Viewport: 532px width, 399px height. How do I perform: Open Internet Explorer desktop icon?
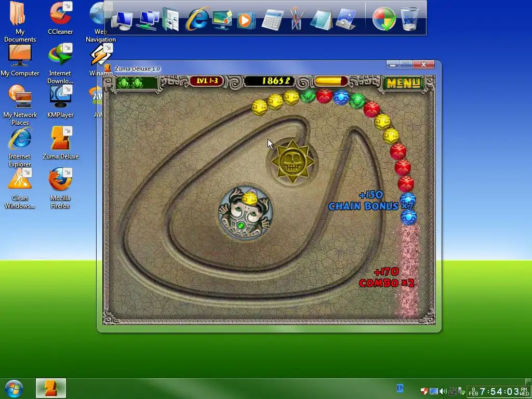click(20, 147)
